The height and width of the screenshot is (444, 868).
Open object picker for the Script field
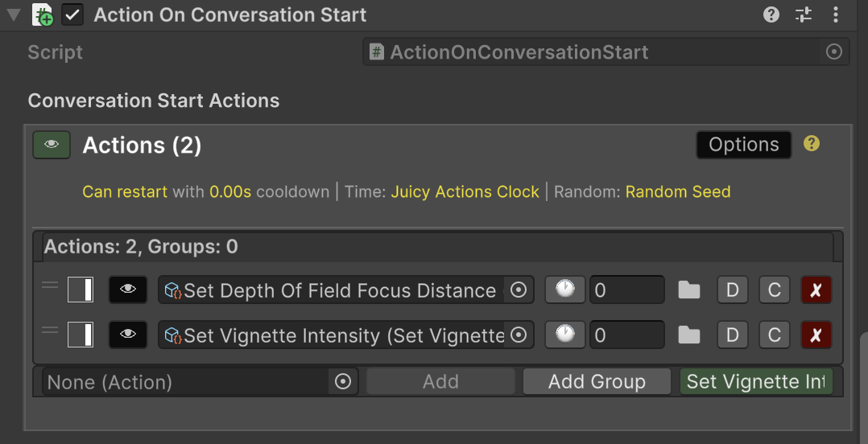tap(834, 52)
